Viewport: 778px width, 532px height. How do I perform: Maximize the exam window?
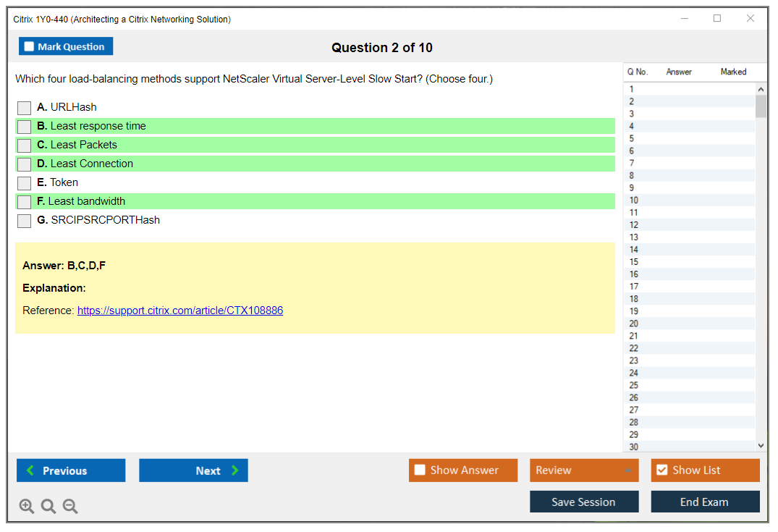717,19
